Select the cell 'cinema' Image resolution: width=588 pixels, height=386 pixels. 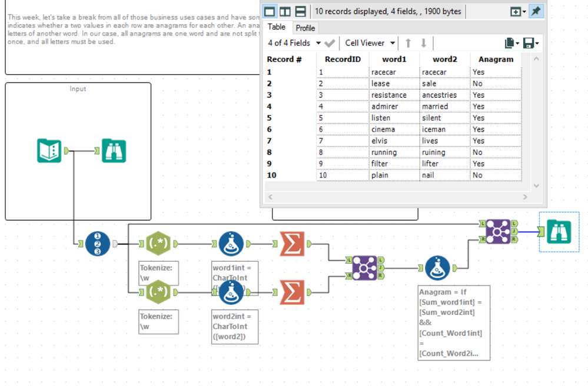tap(394, 129)
